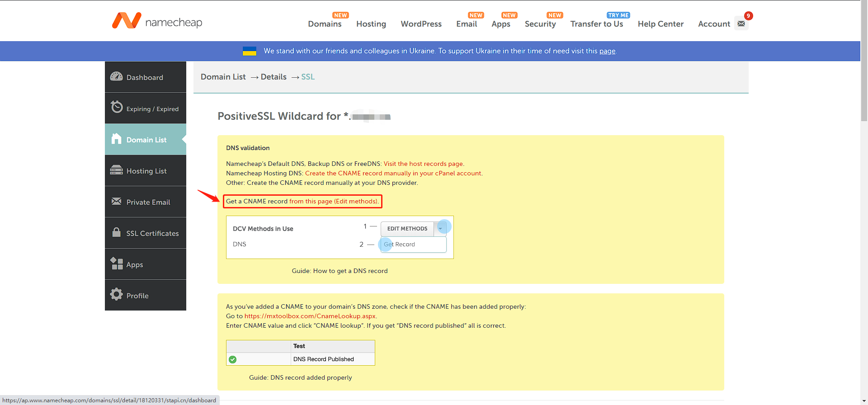The height and width of the screenshot is (405, 868).
Task: Click the Dashboard gauge icon
Action: click(x=116, y=76)
